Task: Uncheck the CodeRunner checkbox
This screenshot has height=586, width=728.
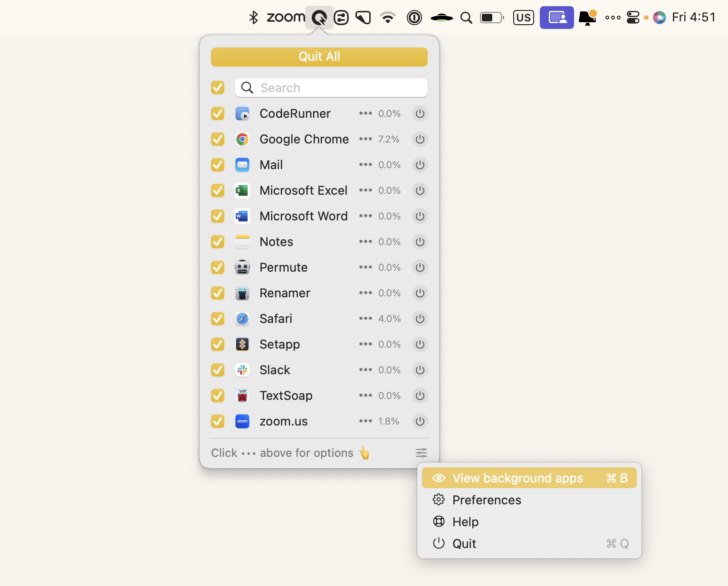Action: (218, 114)
